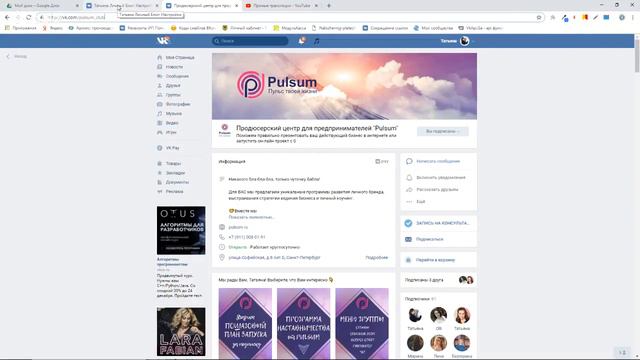Click the clock icon next to working hours

222,247
